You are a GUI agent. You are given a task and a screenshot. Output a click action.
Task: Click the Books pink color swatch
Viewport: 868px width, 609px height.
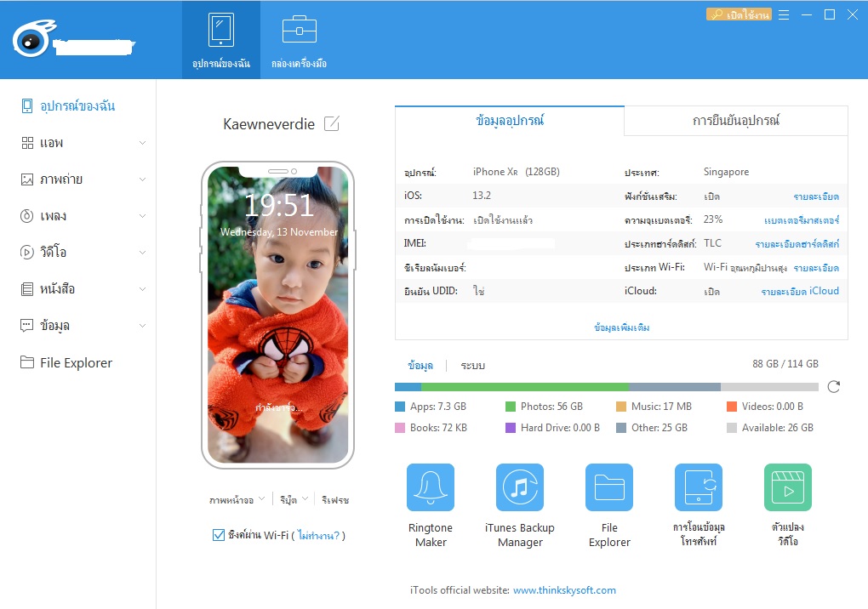click(x=400, y=428)
